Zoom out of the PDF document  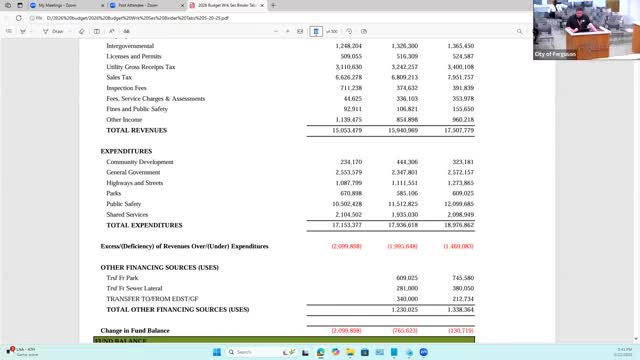(x=276, y=31)
